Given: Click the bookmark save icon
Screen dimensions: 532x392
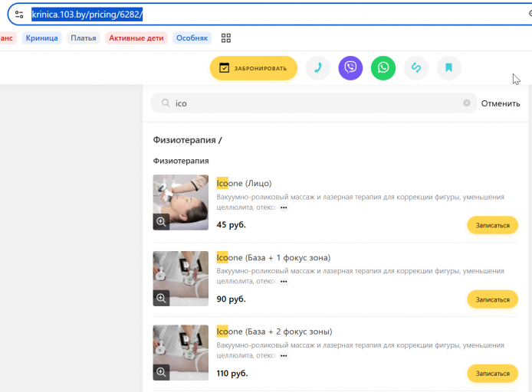Looking at the screenshot, I should pyautogui.click(x=448, y=68).
